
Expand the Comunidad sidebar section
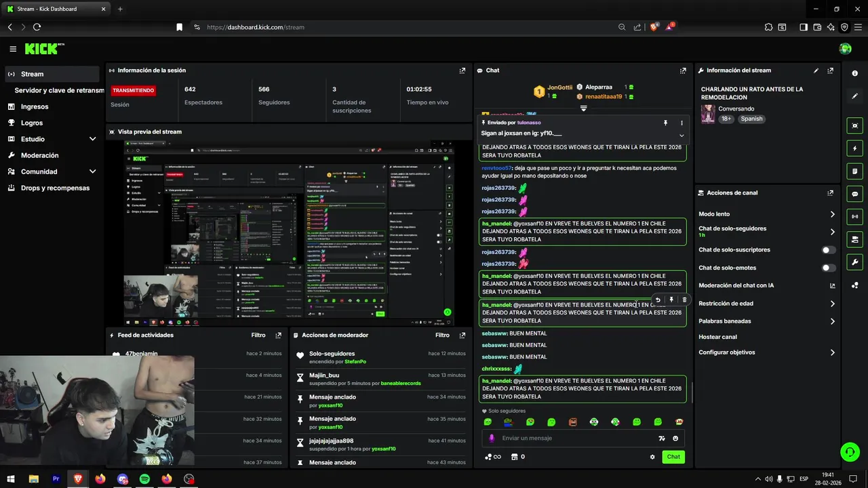[x=93, y=171]
